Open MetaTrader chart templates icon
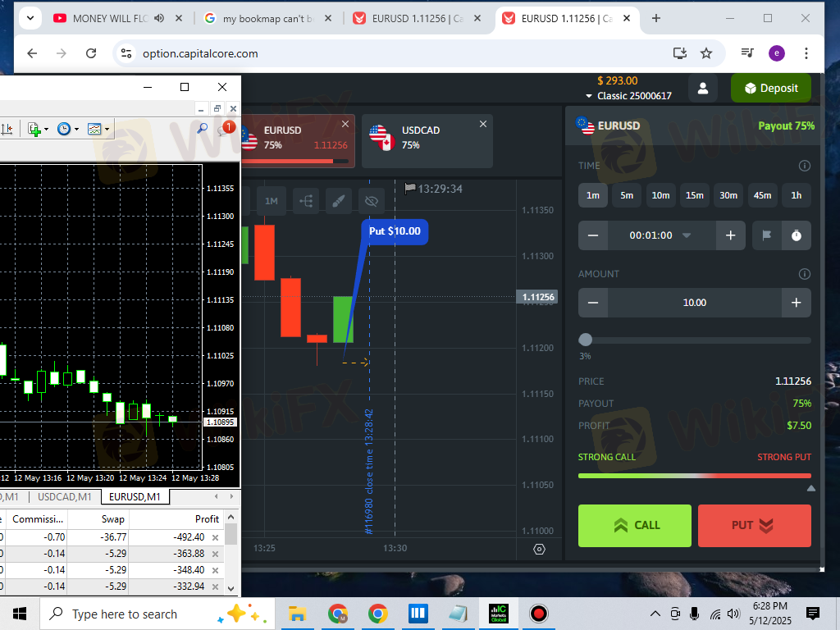 click(94, 129)
